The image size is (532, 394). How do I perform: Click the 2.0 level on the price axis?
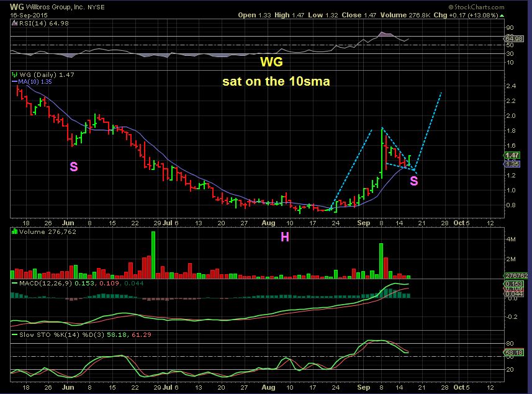click(511, 116)
